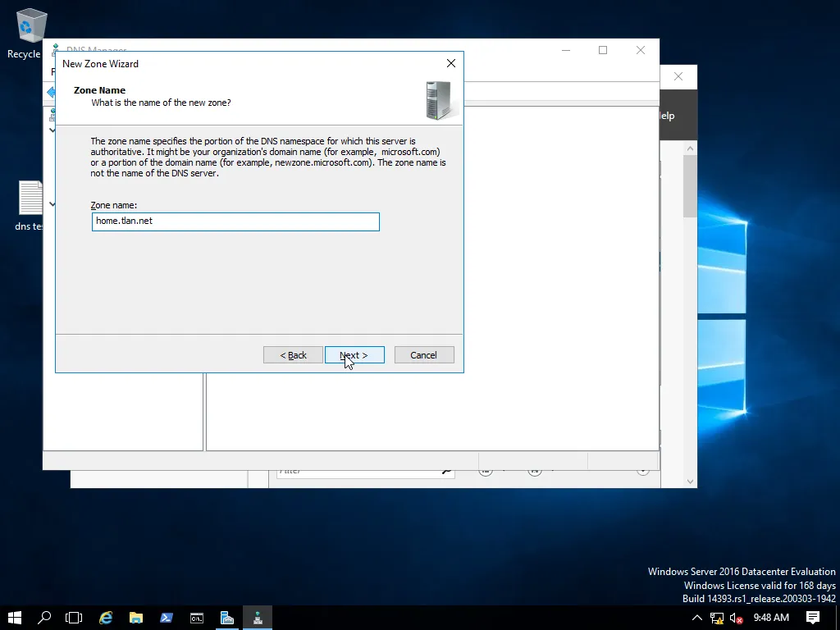This screenshot has width=840, height=630.
Task: Go back with the < Back button
Action: click(x=293, y=355)
